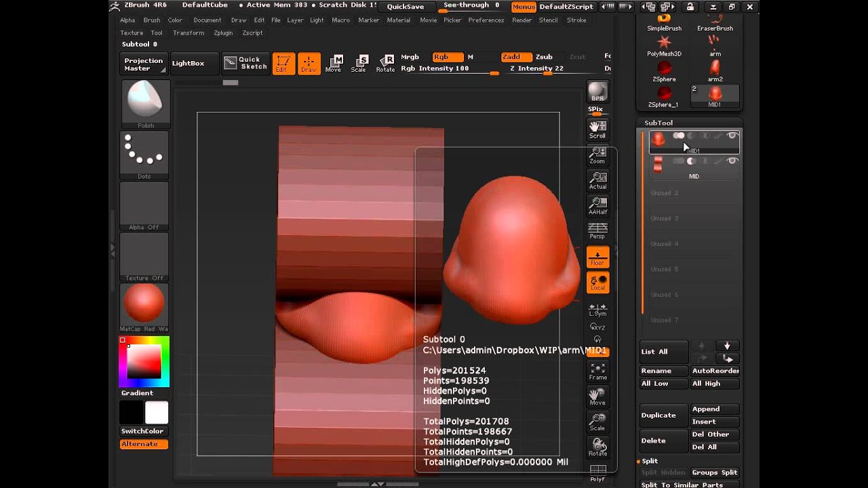Click the QuickSave button

[406, 7]
